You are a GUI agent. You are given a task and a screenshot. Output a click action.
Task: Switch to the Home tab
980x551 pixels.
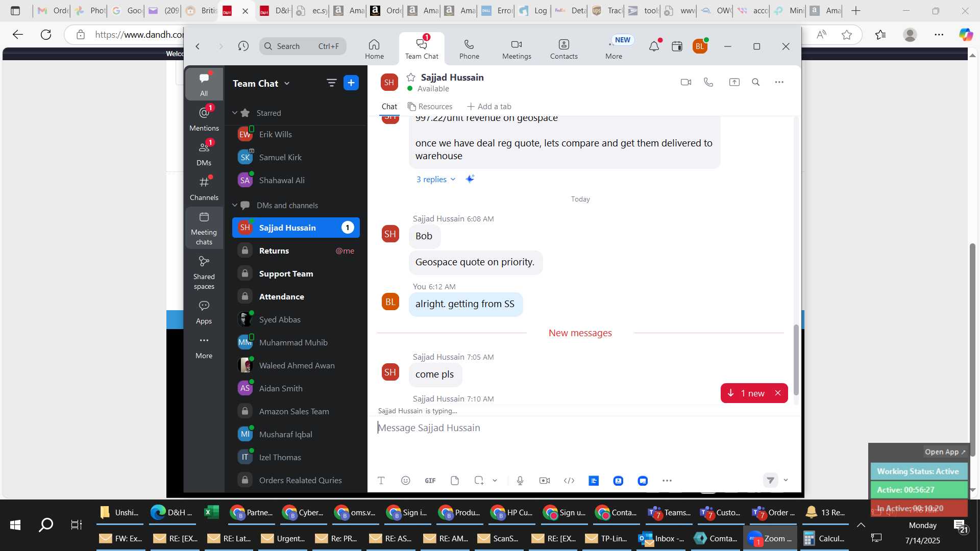click(374, 49)
